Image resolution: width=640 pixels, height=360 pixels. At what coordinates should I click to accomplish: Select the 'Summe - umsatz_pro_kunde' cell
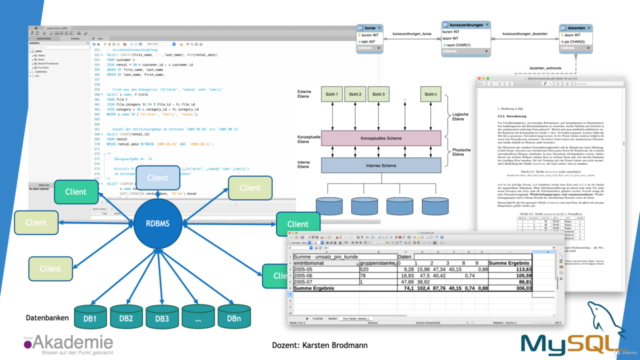click(x=345, y=257)
